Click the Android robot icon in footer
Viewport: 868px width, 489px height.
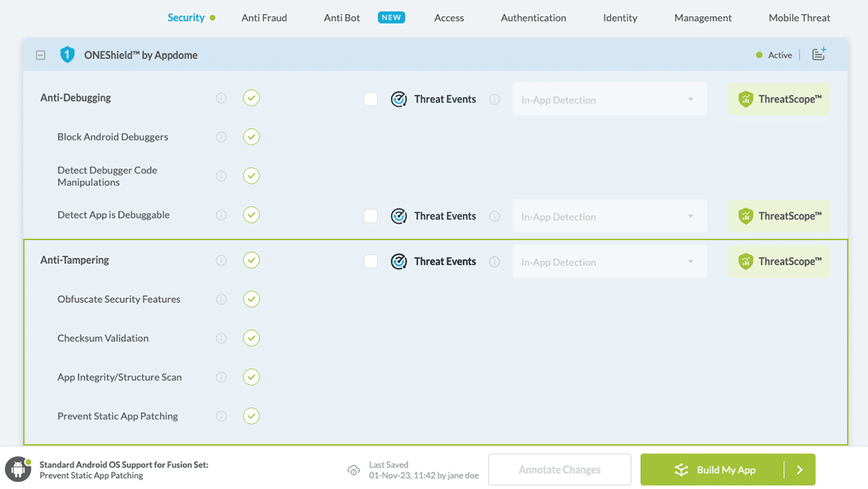coord(17,469)
